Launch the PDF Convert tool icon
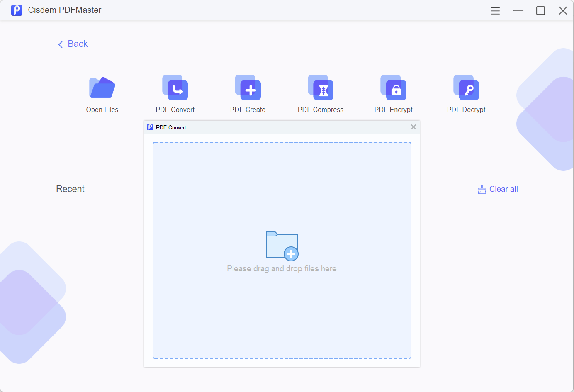 (175, 87)
